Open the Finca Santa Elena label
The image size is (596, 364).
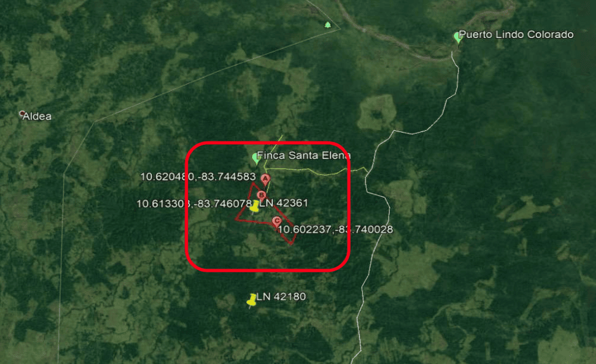(304, 155)
